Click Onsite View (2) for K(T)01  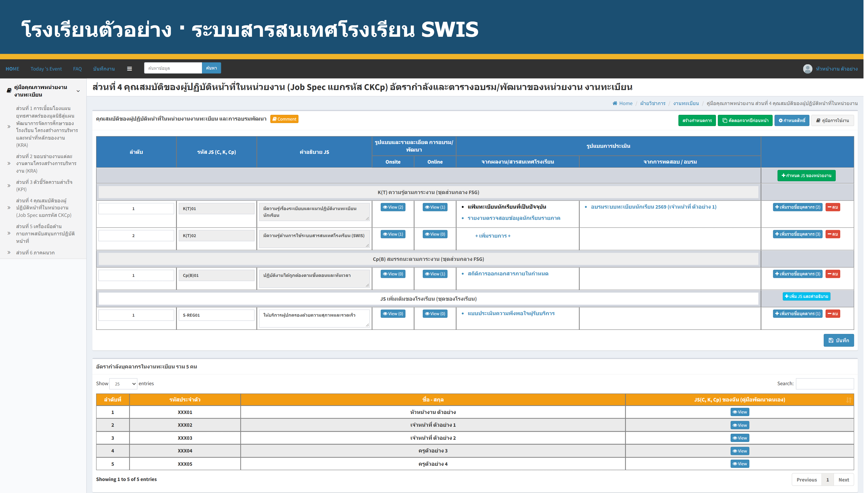(393, 207)
